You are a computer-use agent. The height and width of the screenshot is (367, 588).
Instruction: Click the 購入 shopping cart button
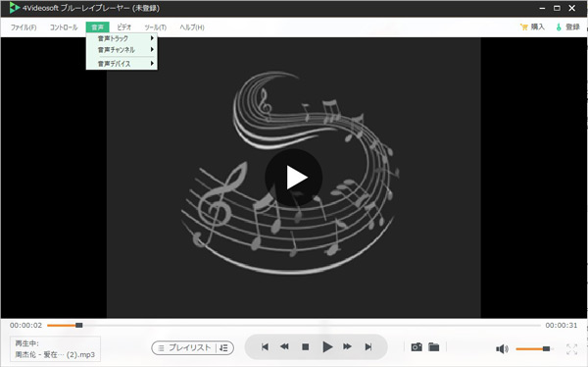(532, 26)
